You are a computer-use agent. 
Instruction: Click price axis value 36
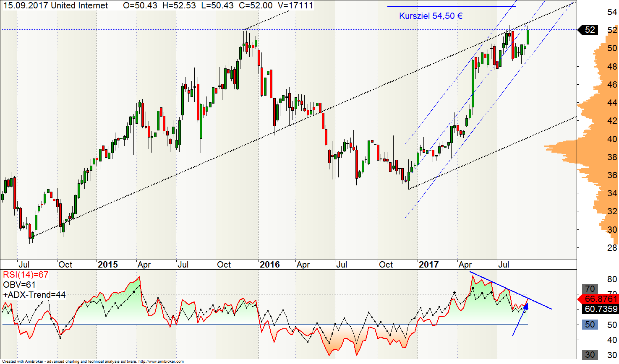612,175
